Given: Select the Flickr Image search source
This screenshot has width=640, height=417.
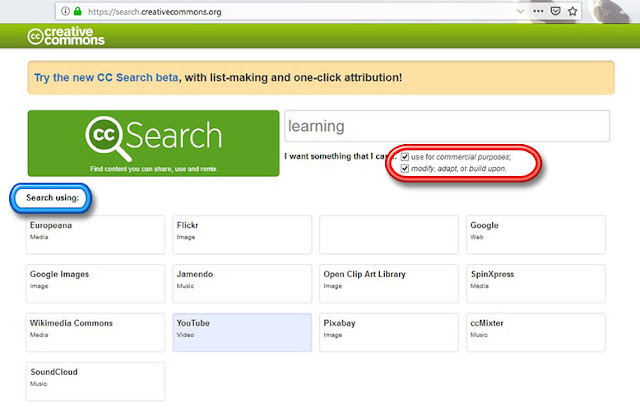Looking at the screenshot, I should point(242,235).
